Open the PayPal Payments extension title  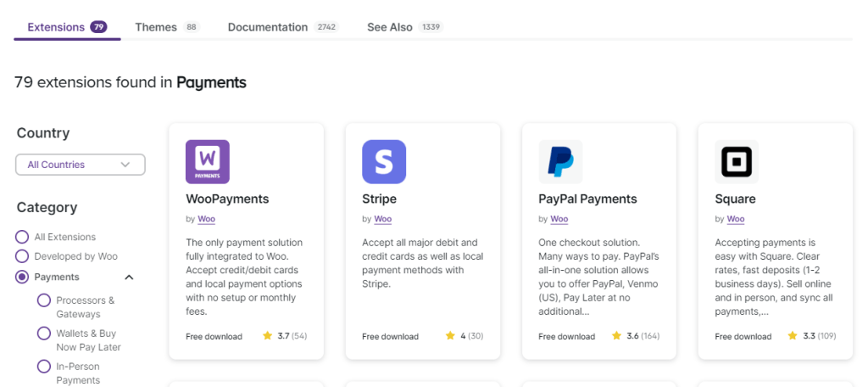click(x=587, y=199)
